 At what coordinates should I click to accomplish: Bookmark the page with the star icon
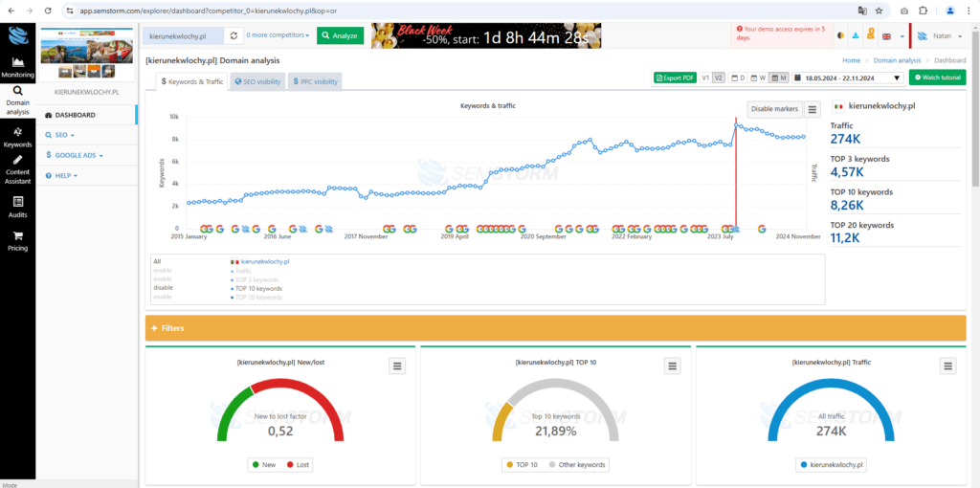(x=879, y=11)
